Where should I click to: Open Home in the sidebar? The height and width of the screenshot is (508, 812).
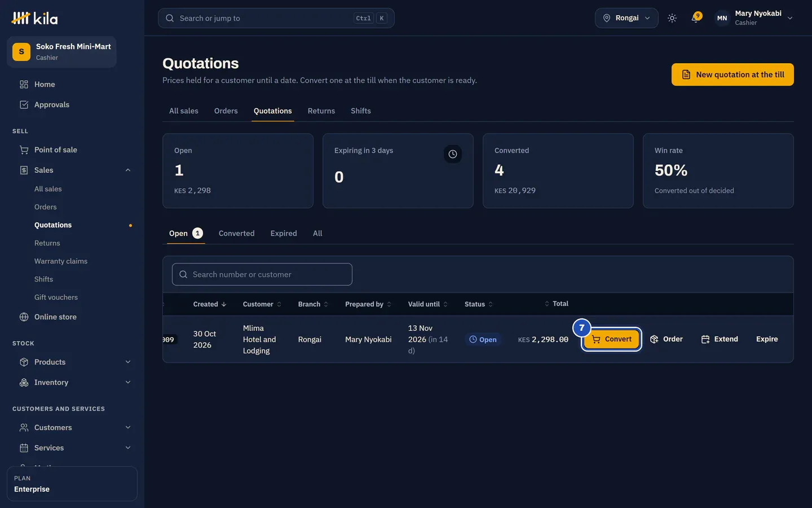point(72,84)
